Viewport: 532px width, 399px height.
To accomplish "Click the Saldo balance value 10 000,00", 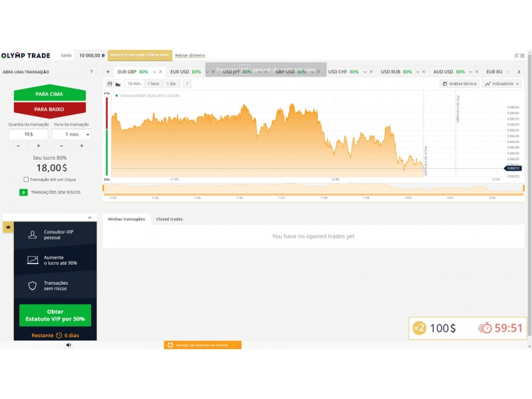I will pos(92,55).
